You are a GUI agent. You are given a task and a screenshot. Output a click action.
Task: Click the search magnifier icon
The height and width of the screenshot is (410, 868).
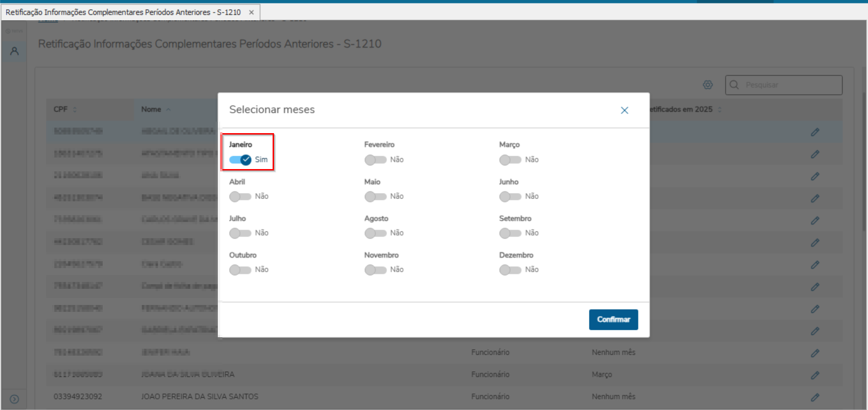(734, 85)
